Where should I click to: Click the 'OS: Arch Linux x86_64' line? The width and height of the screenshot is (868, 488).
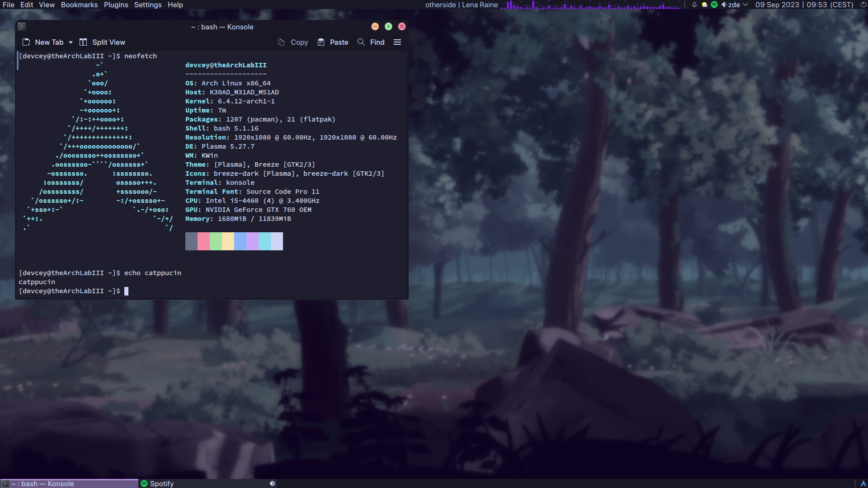(x=228, y=83)
